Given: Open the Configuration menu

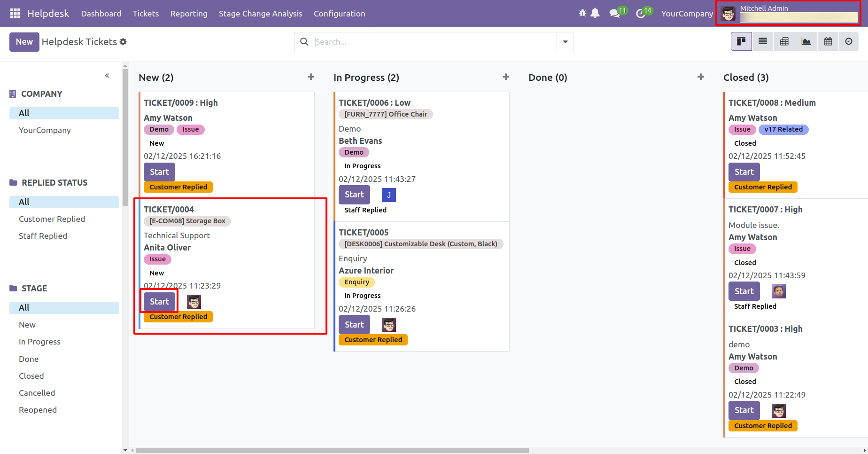Looking at the screenshot, I should pos(340,14).
